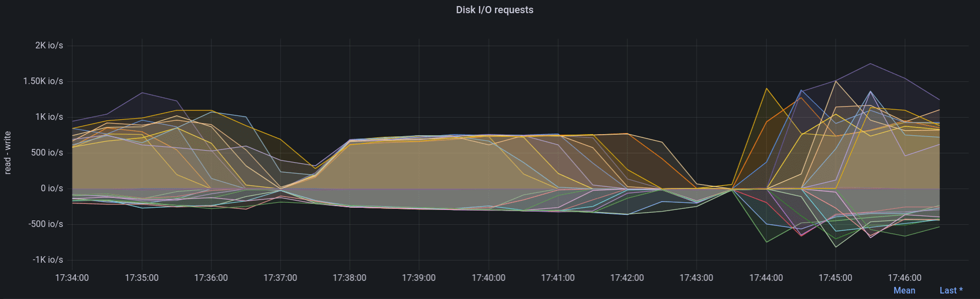Click the 1.50K io/s y-axis label

coord(43,81)
